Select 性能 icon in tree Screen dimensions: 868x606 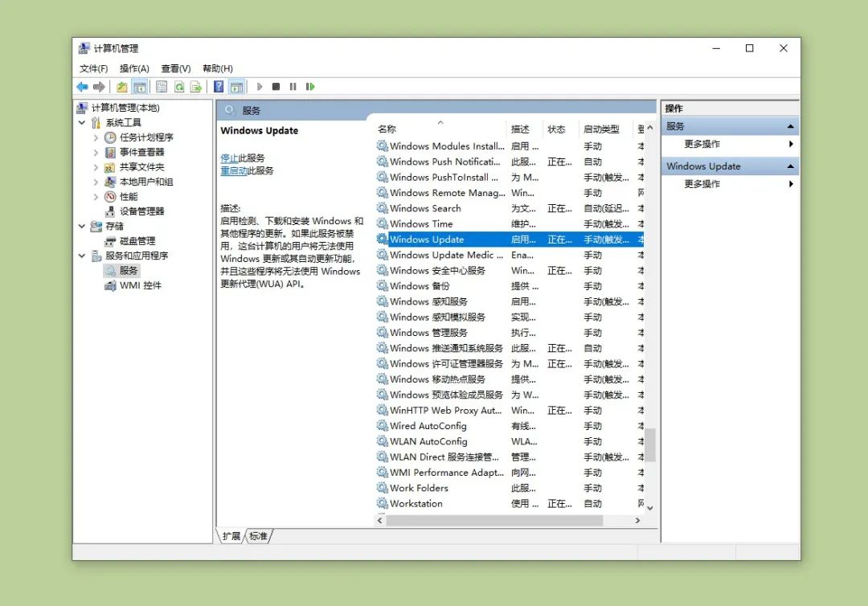(110, 196)
